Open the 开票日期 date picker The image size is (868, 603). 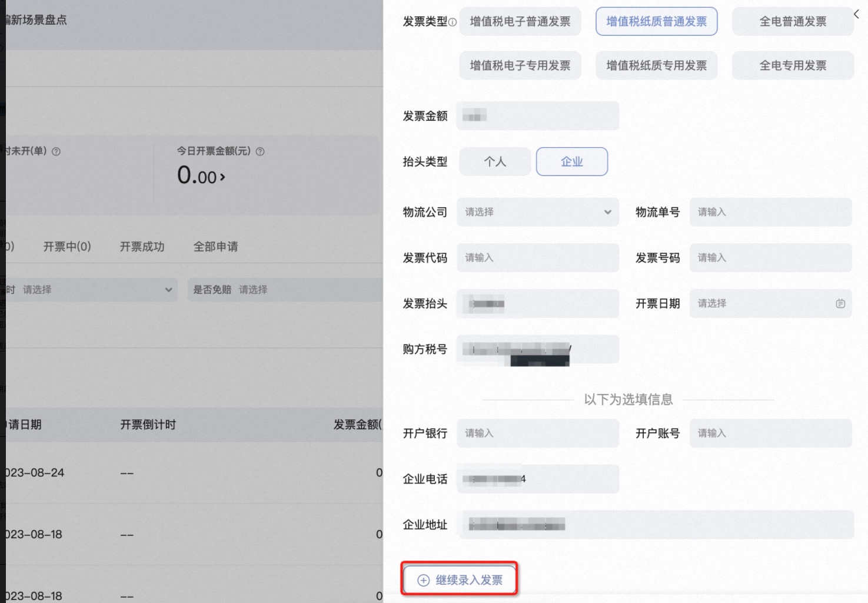(x=771, y=304)
